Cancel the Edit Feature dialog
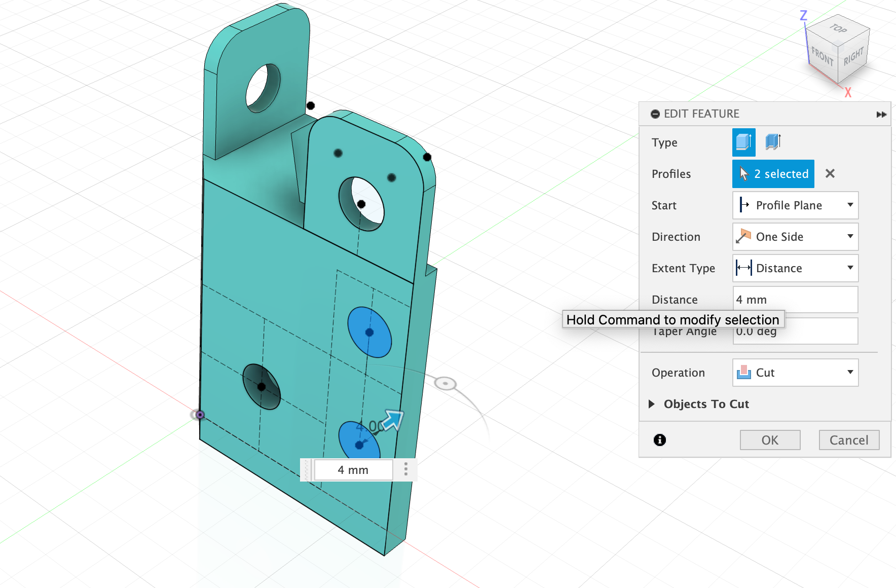 pyautogui.click(x=849, y=440)
